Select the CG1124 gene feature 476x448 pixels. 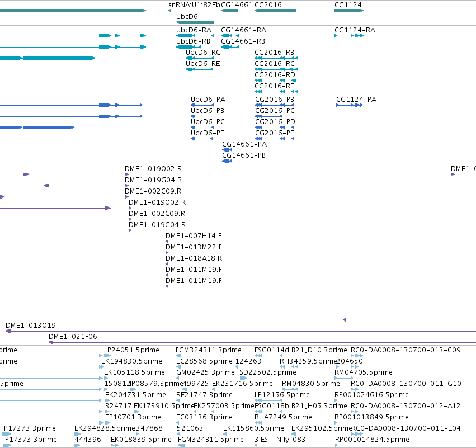(x=349, y=11)
